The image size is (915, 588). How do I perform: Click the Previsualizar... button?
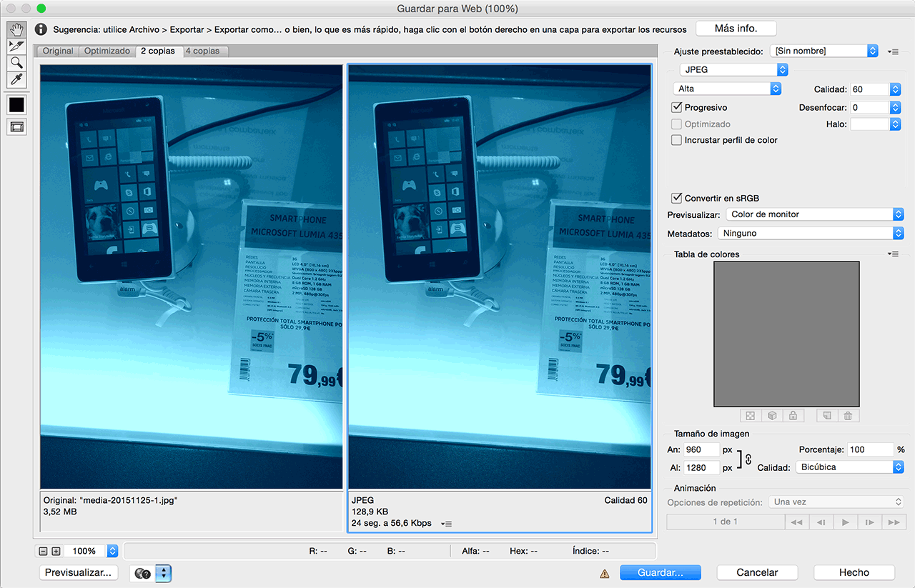pos(79,572)
